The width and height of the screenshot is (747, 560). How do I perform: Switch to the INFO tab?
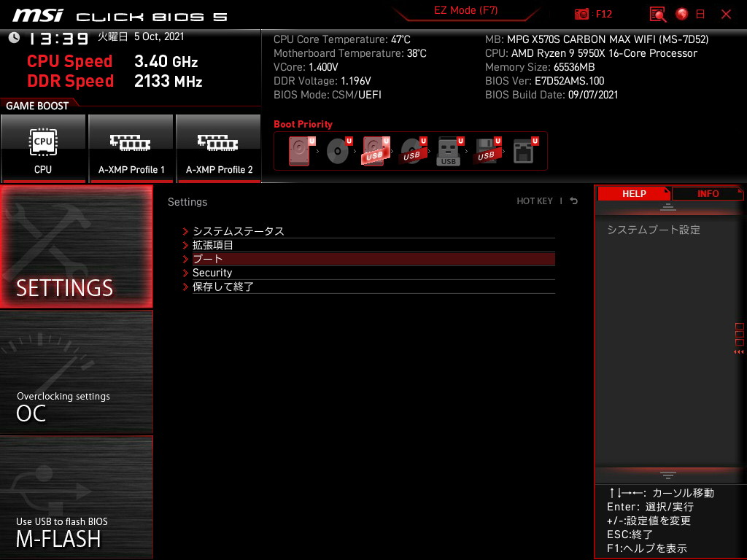(x=708, y=194)
